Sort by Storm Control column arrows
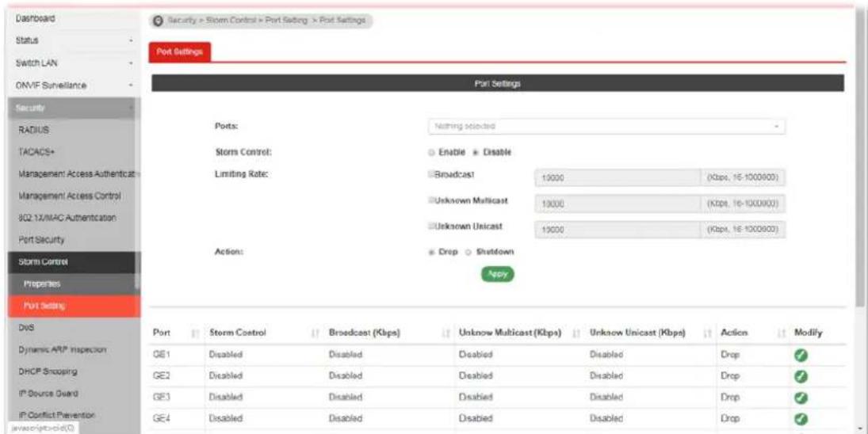The image size is (868, 434). click(315, 333)
